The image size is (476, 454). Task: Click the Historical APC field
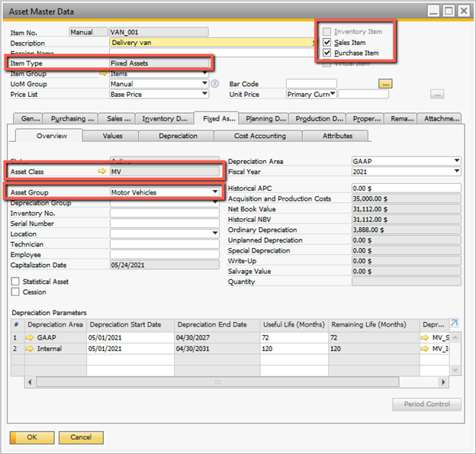pos(406,188)
